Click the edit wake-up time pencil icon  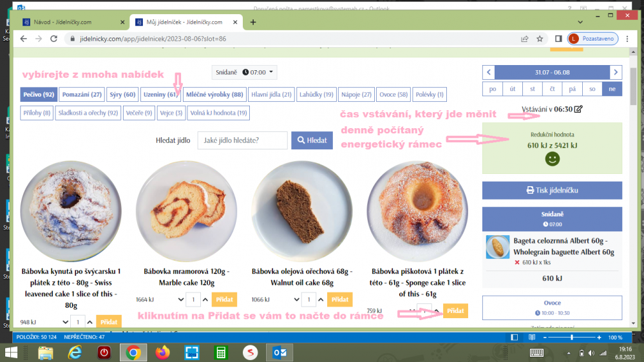[x=578, y=109]
